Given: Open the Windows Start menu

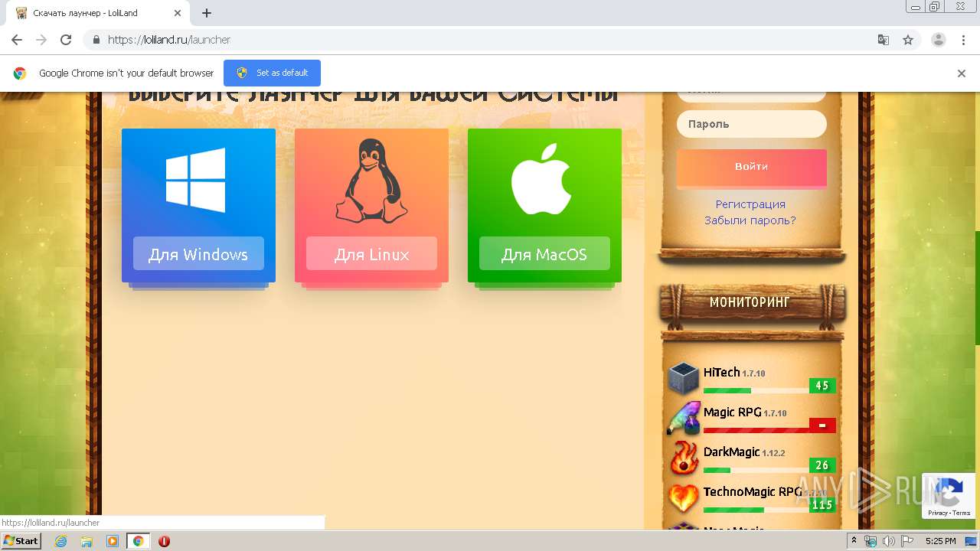Looking at the screenshot, I should point(21,541).
